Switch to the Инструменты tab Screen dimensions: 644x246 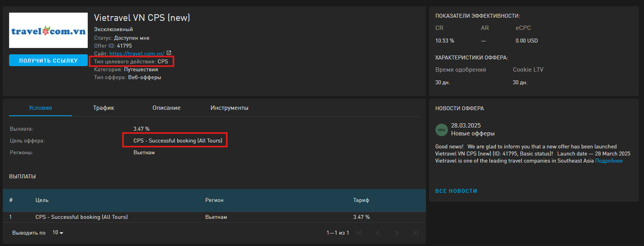229,108
